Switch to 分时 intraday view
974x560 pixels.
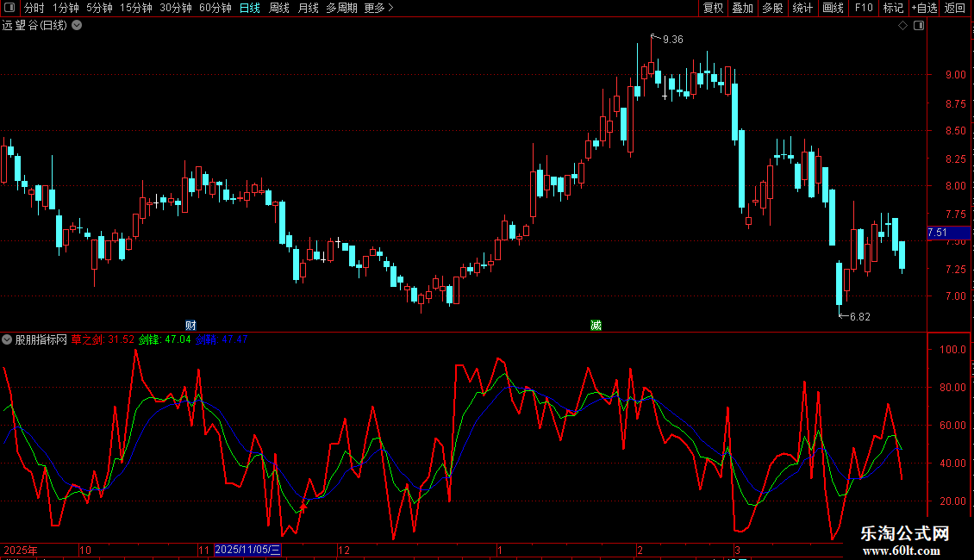click(x=34, y=8)
